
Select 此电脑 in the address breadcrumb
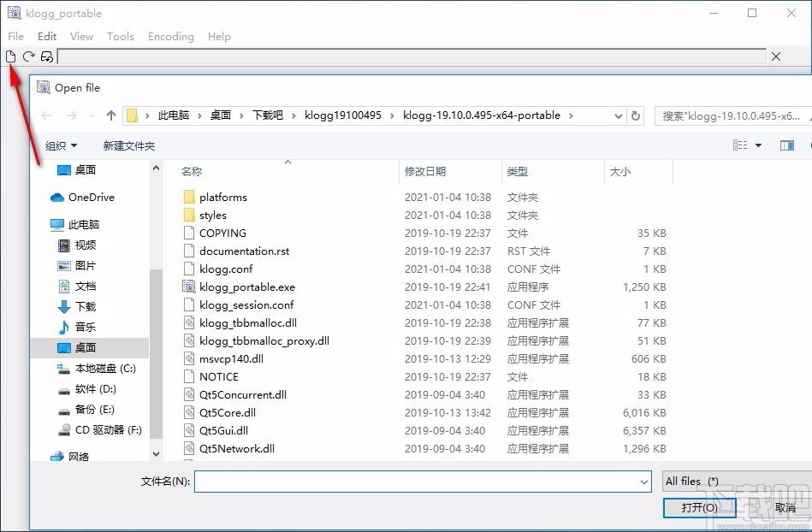coord(174,115)
